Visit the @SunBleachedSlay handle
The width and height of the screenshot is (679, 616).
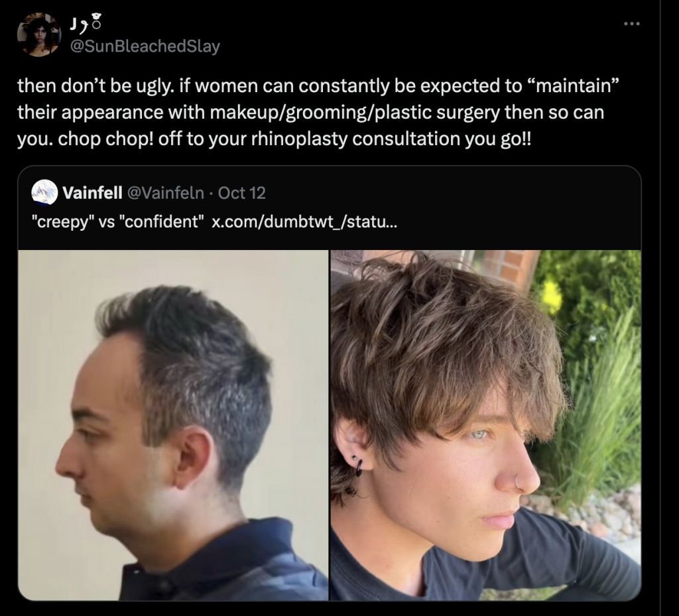pyautogui.click(x=145, y=46)
